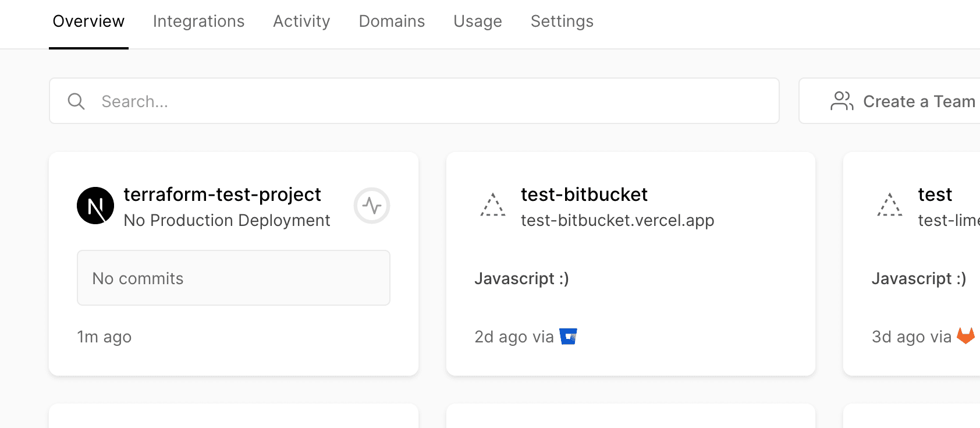Go to the Domains tab
Image resolution: width=980 pixels, height=428 pixels.
pyautogui.click(x=392, y=22)
